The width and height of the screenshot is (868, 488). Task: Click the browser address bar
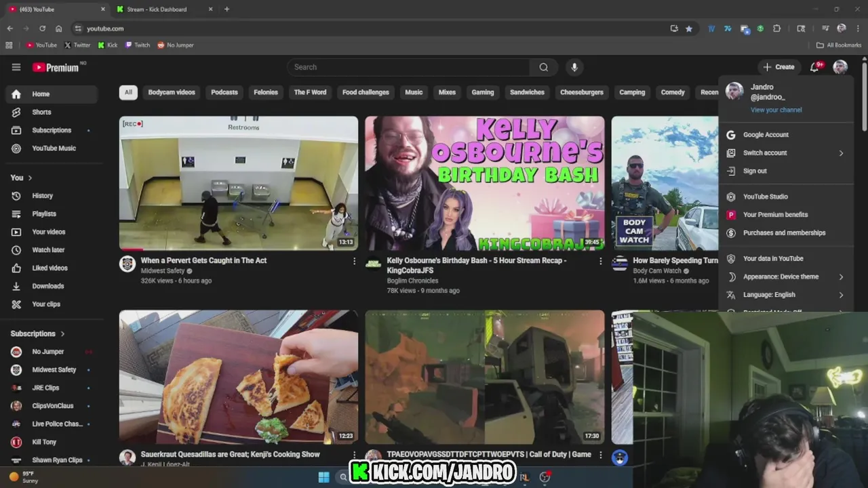(373, 28)
